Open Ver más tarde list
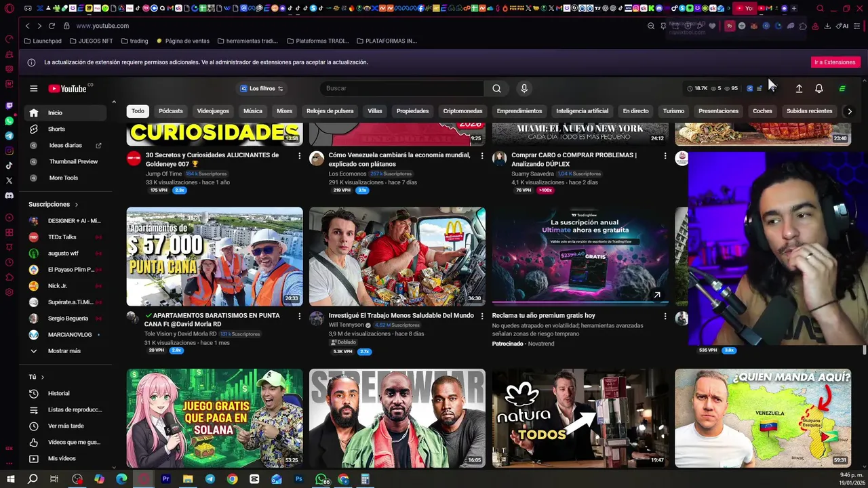Screen dimensions: 868x488 pyautogui.click(x=65, y=426)
